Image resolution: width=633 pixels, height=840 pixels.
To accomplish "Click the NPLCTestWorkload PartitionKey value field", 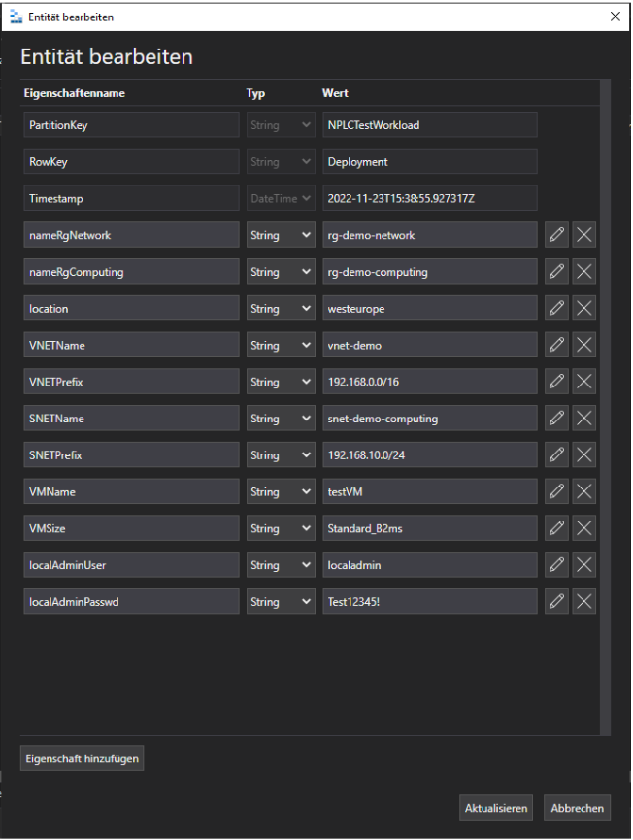I will point(429,124).
